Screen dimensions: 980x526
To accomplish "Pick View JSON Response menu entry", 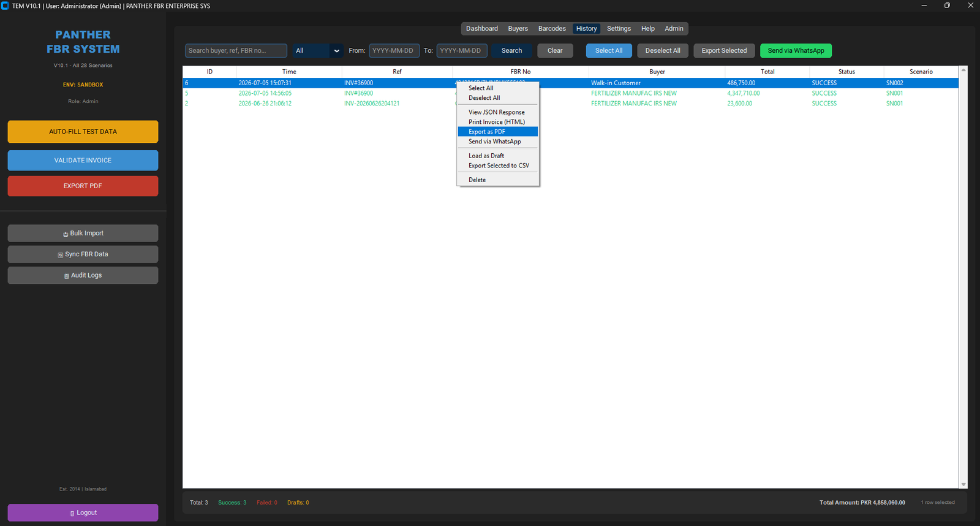I will [x=497, y=112].
